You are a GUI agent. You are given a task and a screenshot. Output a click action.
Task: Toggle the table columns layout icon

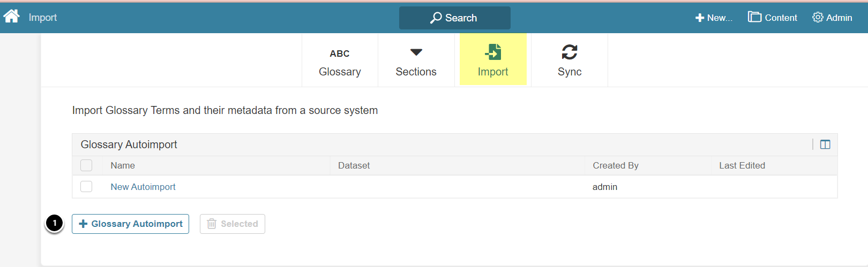[x=825, y=144]
